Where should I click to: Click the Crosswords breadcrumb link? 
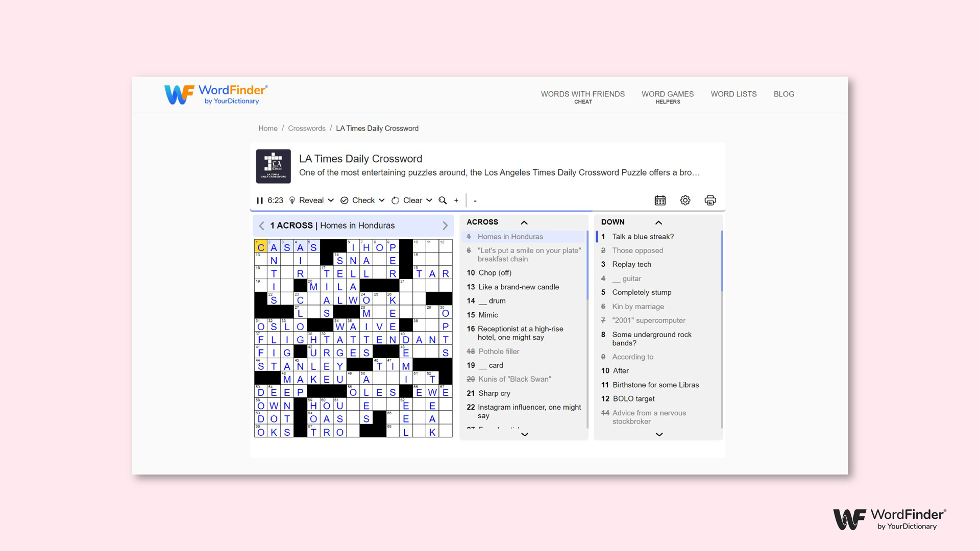click(306, 129)
